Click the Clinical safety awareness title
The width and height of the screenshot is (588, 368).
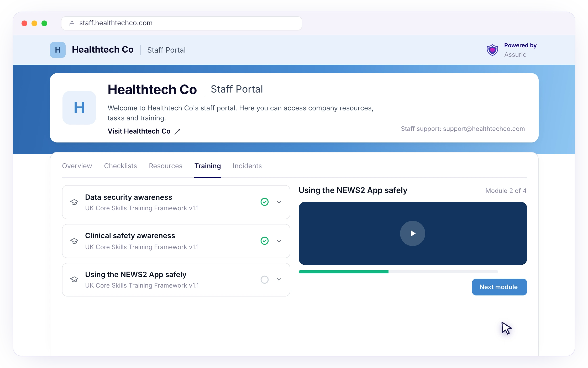coord(130,236)
